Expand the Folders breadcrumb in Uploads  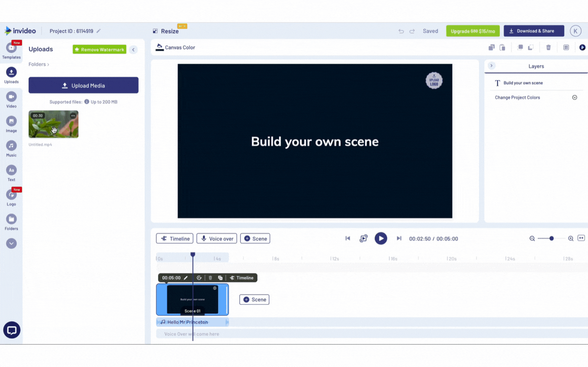tap(38, 64)
